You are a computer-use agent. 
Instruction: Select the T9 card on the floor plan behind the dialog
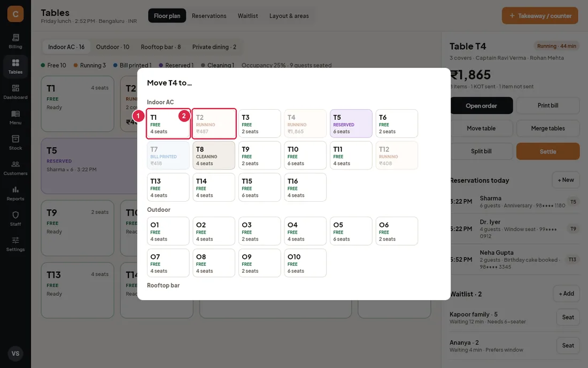[x=78, y=228]
